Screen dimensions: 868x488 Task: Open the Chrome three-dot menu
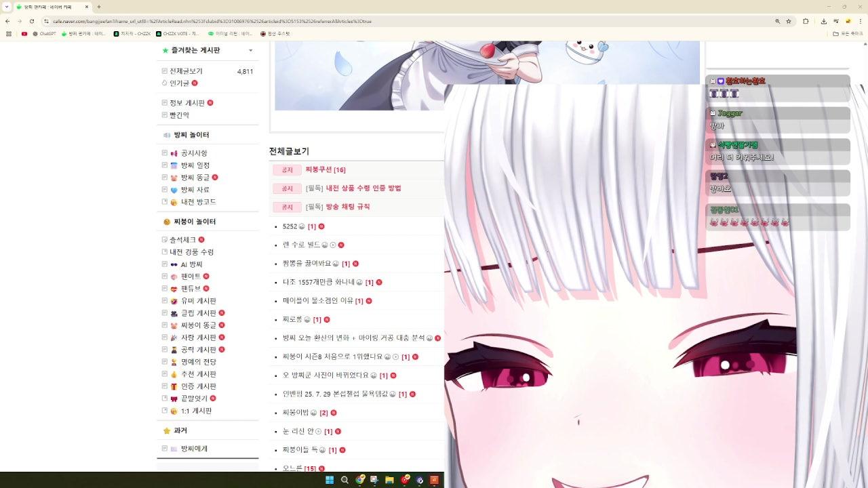tap(860, 21)
